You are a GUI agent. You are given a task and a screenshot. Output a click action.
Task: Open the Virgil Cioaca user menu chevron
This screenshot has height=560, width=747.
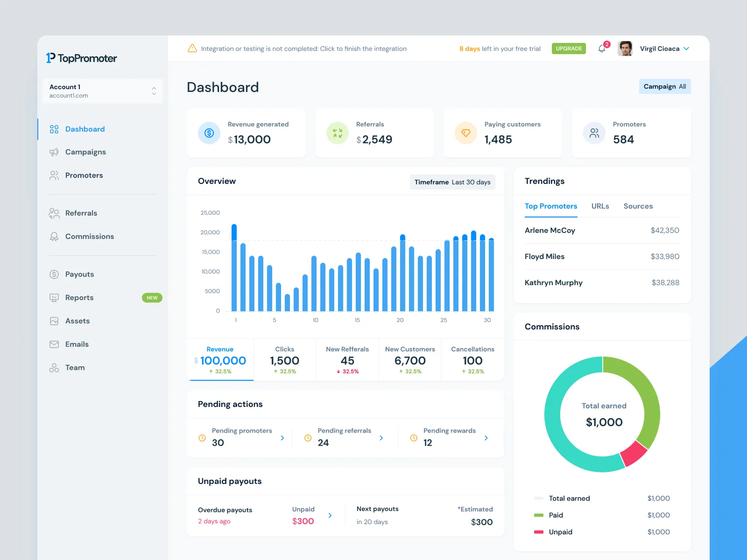click(x=686, y=49)
